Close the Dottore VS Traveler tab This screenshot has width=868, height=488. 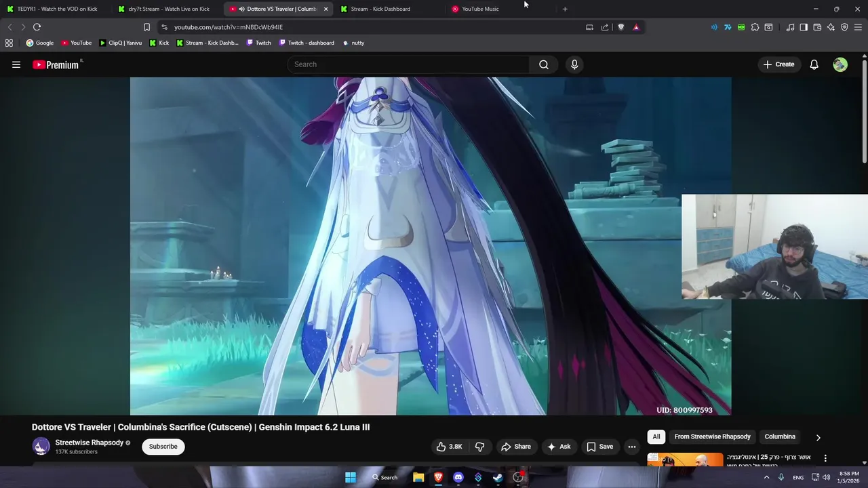tap(326, 9)
